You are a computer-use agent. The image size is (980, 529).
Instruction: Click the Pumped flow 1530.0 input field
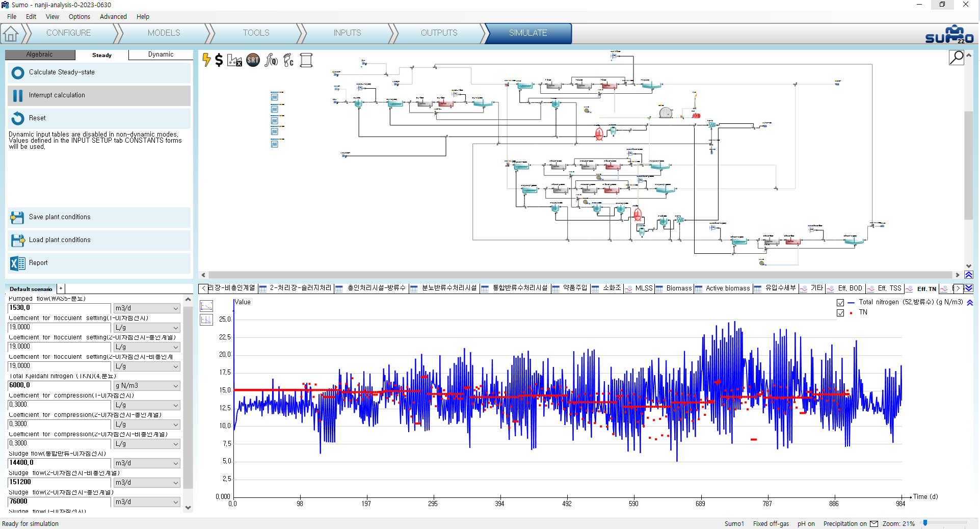click(59, 308)
